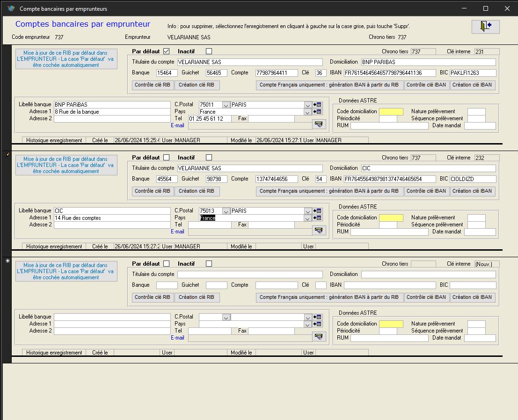Expand the Pays dropdown in CIC record
518x420 pixels.
307,218
